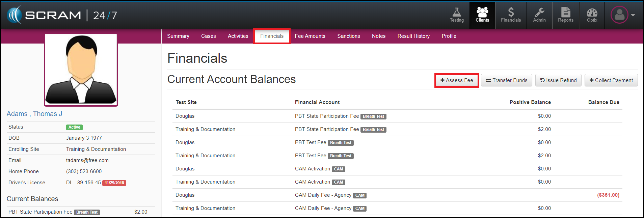Click the user avatar icon
The image size is (644, 218).
(619, 15)
